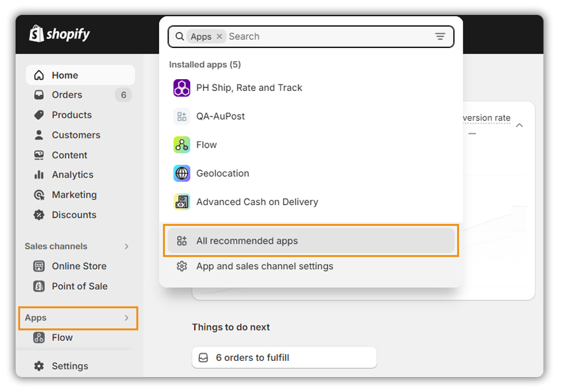This screenshot has height=392, width=561.
Task: Open Point of Sale channel
Action: 80,286
